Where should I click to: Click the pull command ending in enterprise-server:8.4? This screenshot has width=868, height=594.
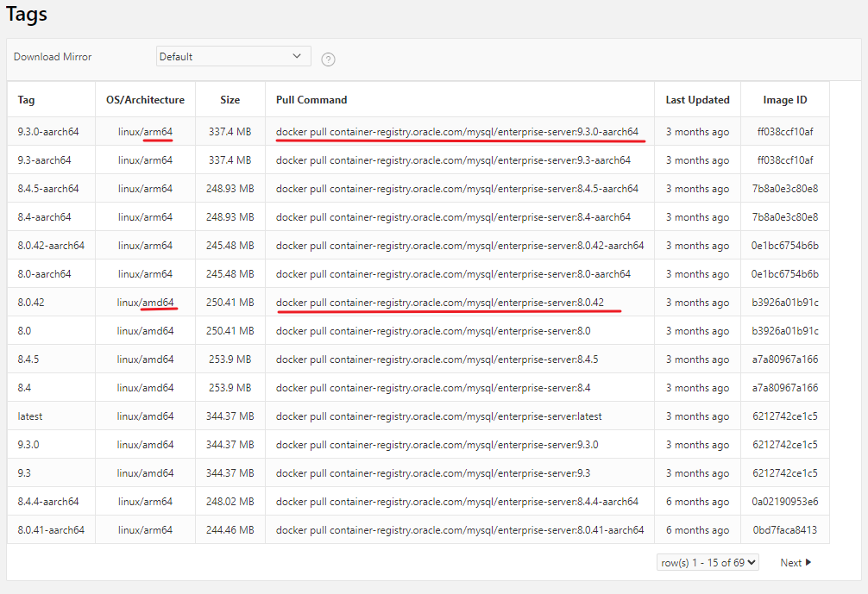[433, 388]
